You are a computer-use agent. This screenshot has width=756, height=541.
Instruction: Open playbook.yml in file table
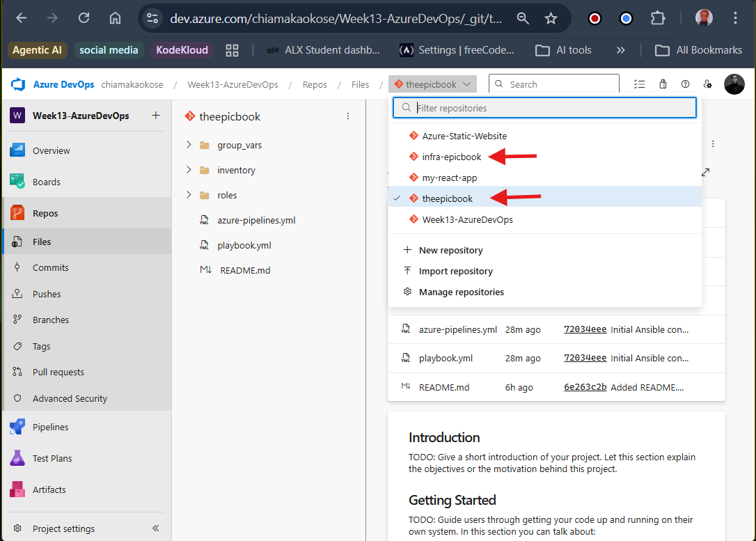(x=446, y=359)
